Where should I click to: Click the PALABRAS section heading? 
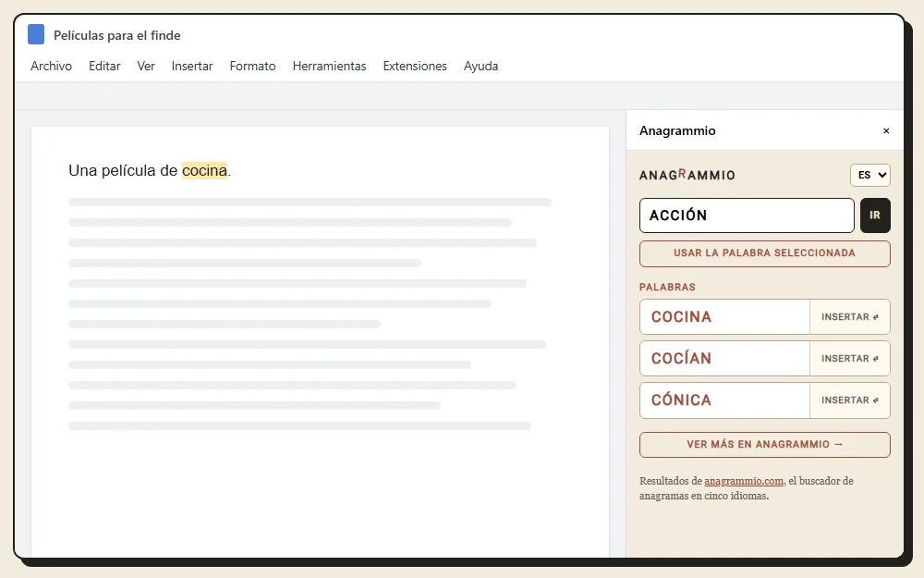[667, 288]
